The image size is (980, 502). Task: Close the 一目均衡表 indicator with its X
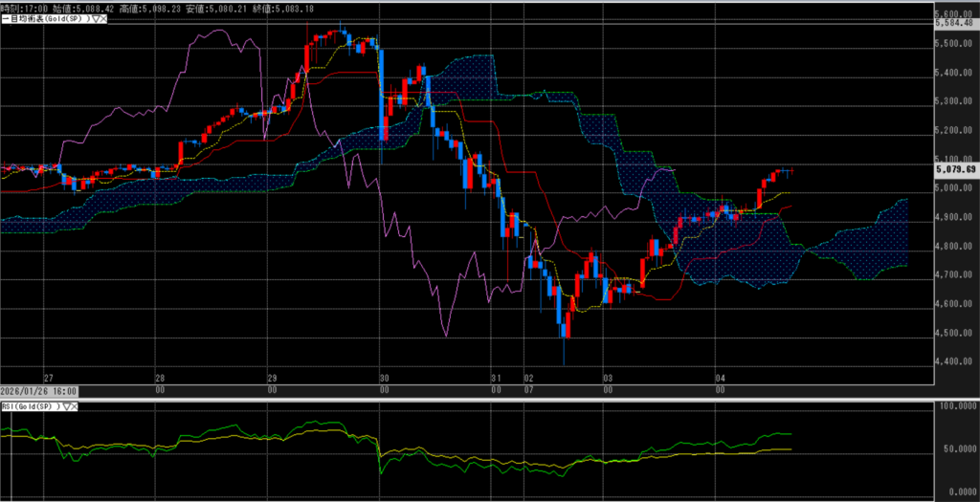102,19
